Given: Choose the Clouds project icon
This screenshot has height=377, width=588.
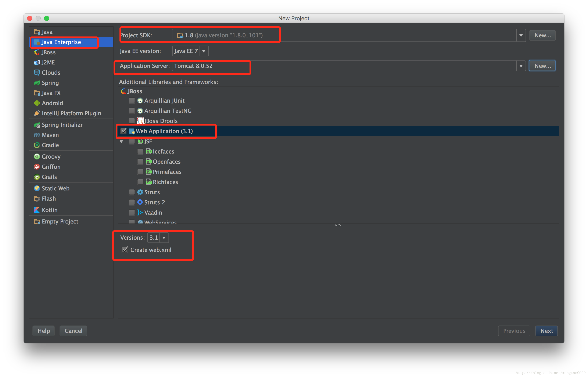Looking at the screenshot, I should 37,73.
